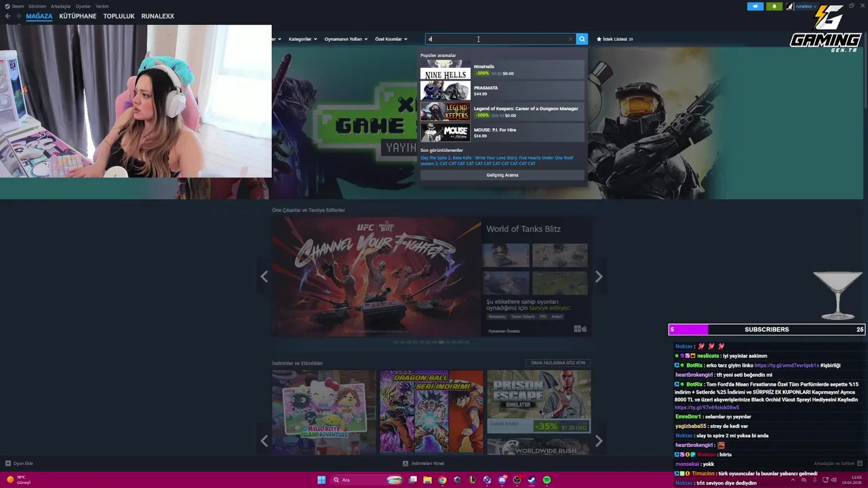Open İndirmeleri Yönet downloads icon

(406, 464)
